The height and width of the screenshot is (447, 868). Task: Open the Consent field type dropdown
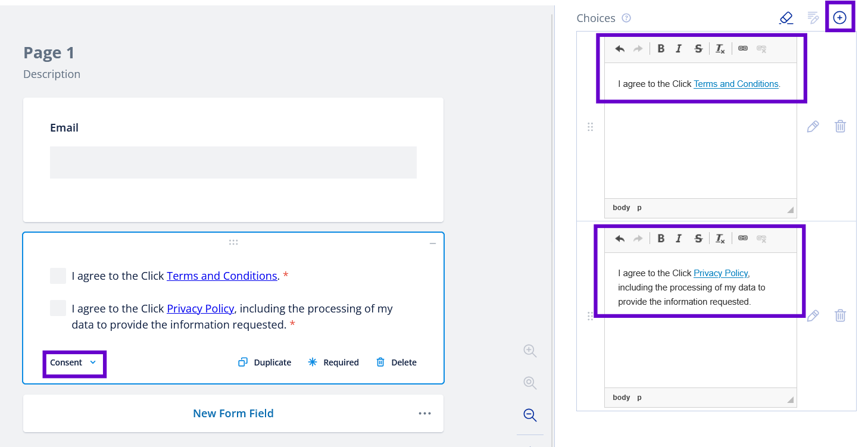[73, 362]
